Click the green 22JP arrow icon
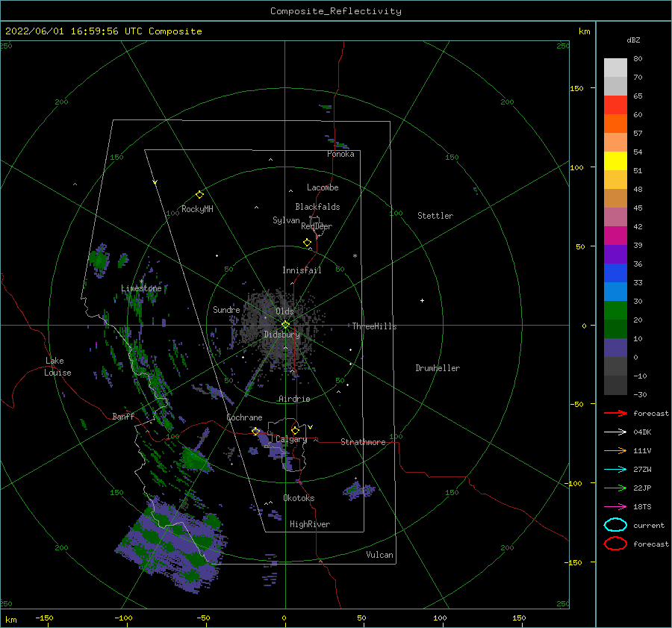The height and width of the screenshot is (628, 672). point(615,488)
